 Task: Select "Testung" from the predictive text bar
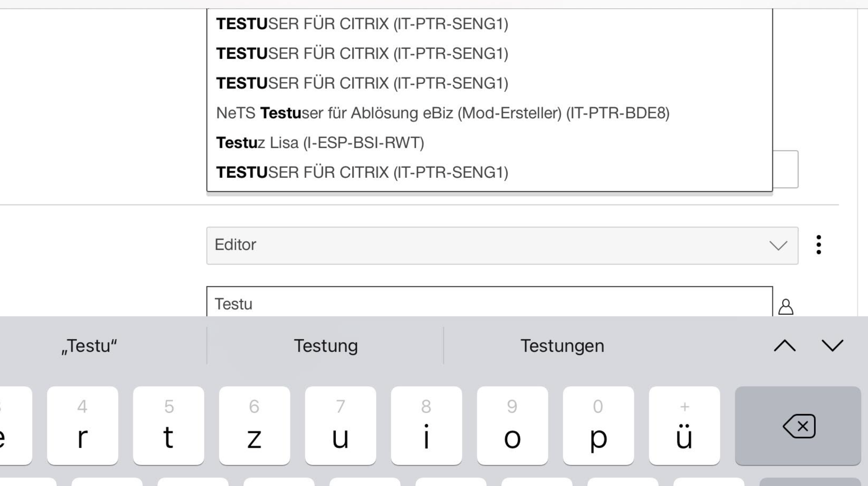pos(326,345)
